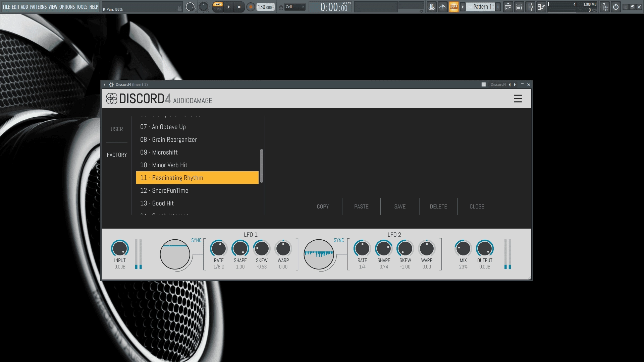Select preset 11 - Fascinating Rhythm
Viewport: 644px width, 362px height.
click(197, 178)
